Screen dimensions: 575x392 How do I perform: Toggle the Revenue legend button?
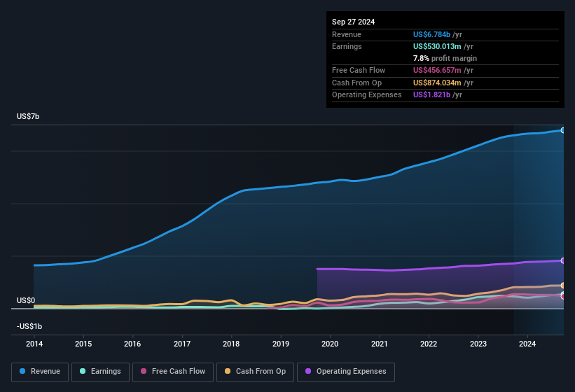pos(40,372)
